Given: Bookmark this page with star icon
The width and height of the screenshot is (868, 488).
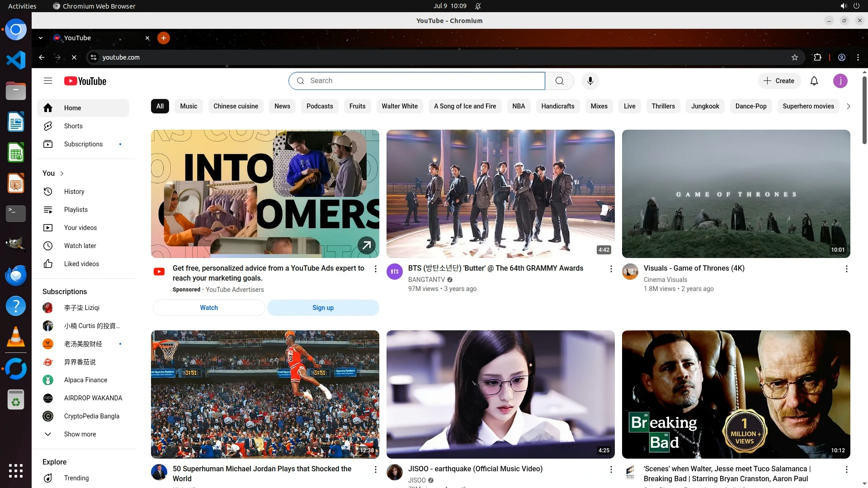Looking at the screenshot, I should (x=795, y=57).
